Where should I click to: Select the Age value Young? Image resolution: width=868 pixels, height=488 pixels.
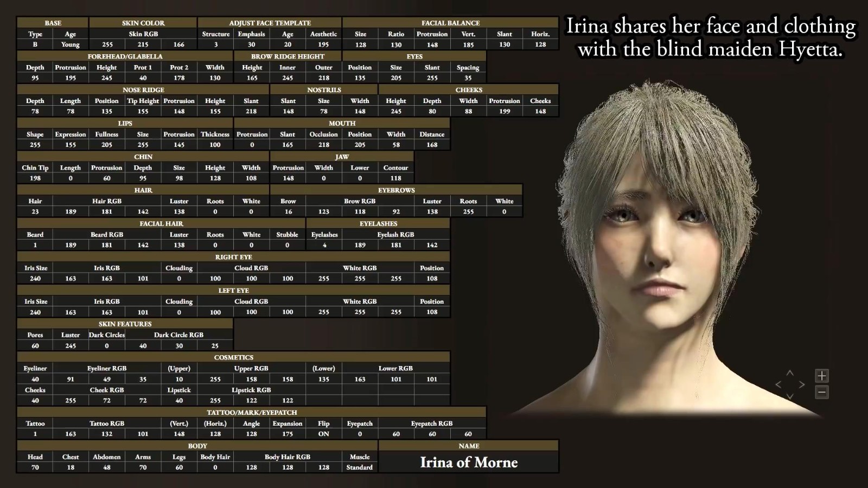click(x=70, y=44)
